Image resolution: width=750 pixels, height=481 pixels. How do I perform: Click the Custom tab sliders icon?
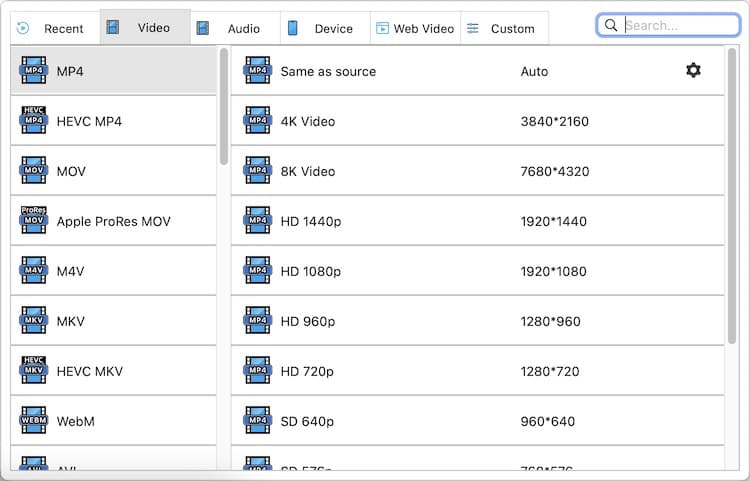(x=473, y=28)
